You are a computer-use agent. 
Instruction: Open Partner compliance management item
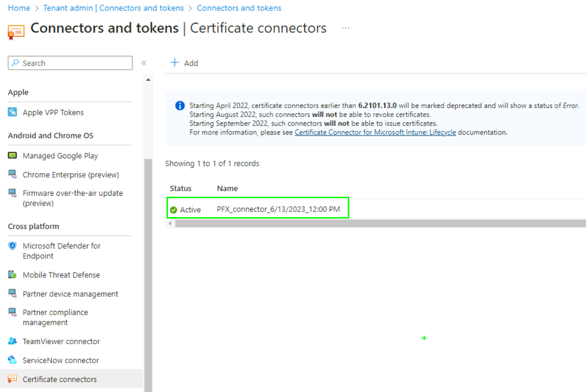[x=55, y=317]
